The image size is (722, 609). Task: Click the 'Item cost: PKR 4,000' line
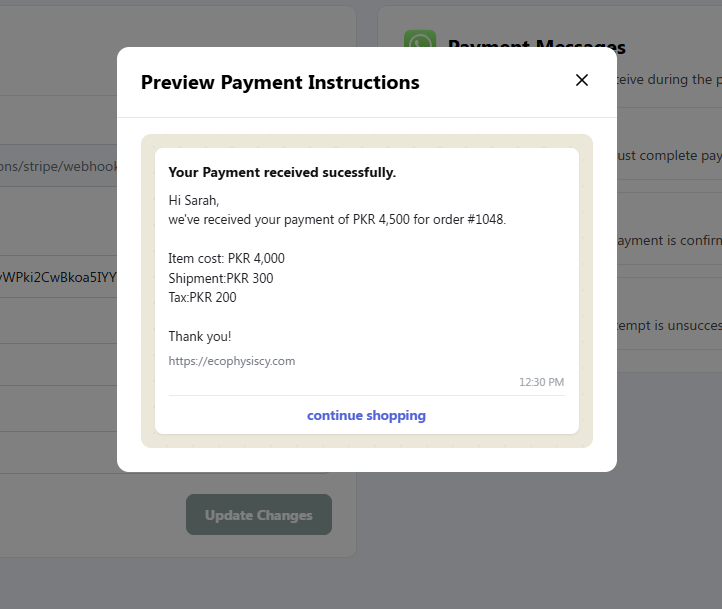226,258
